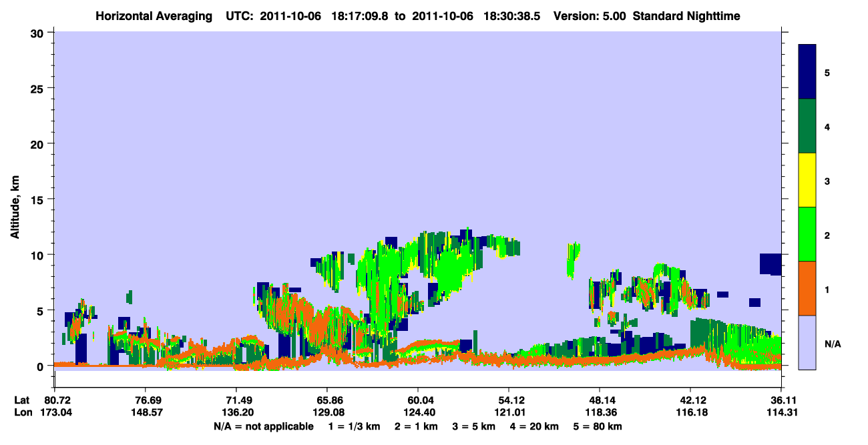Click longitude value 118.36
Screen dimensions: 868x445
pyautogui.click(x=600, y=413)
